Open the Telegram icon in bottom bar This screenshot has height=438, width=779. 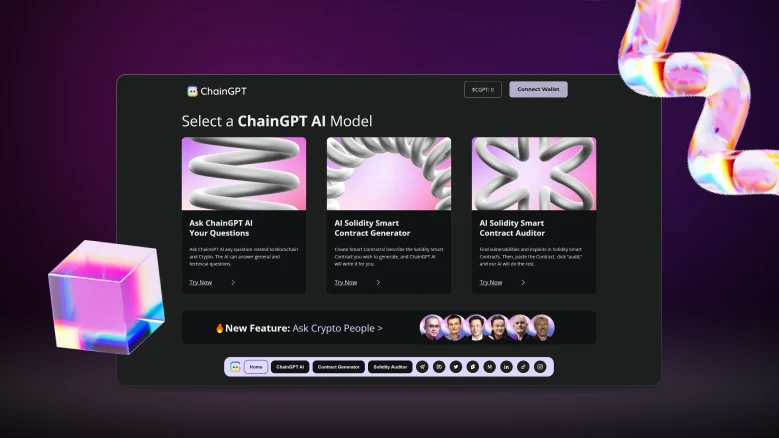[x=422, y=367]
